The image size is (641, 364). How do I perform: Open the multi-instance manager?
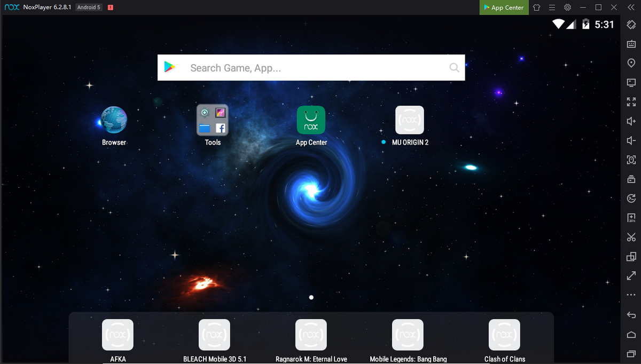631,256
